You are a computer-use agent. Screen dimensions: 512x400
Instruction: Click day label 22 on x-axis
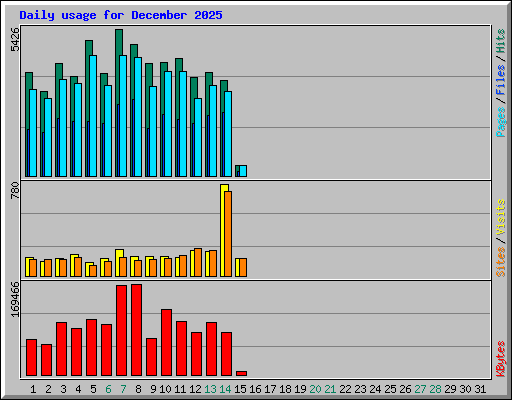pyautogui.click(x=345, y=389)
